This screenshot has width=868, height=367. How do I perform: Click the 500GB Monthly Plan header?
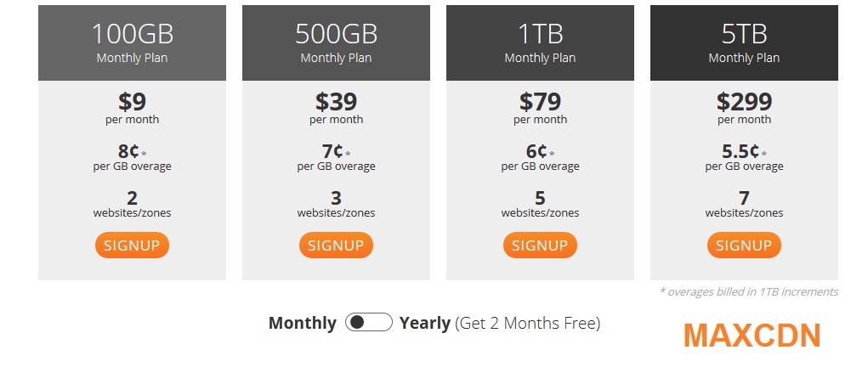point(336,42)
